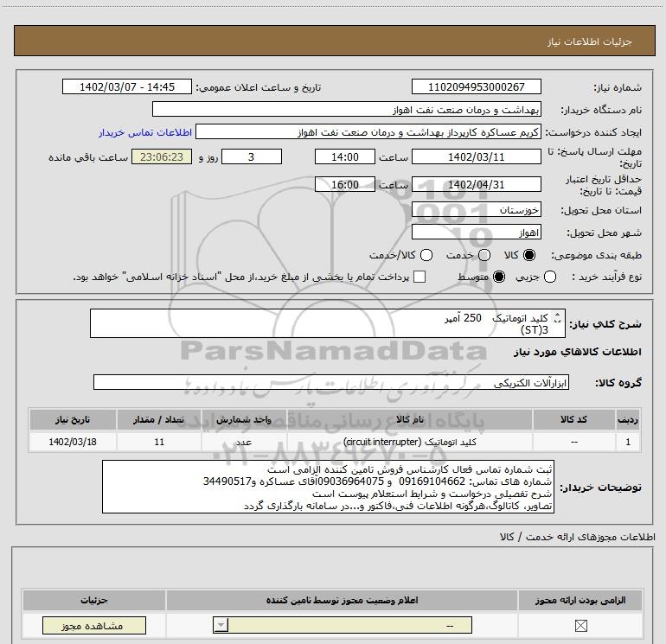Click the countdown timer 23:06:23
The image size is (666, 644).
tap(162, 156)
